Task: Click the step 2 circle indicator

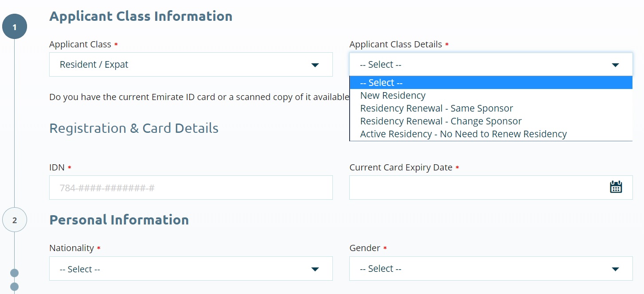Action: tap(14, 220)
